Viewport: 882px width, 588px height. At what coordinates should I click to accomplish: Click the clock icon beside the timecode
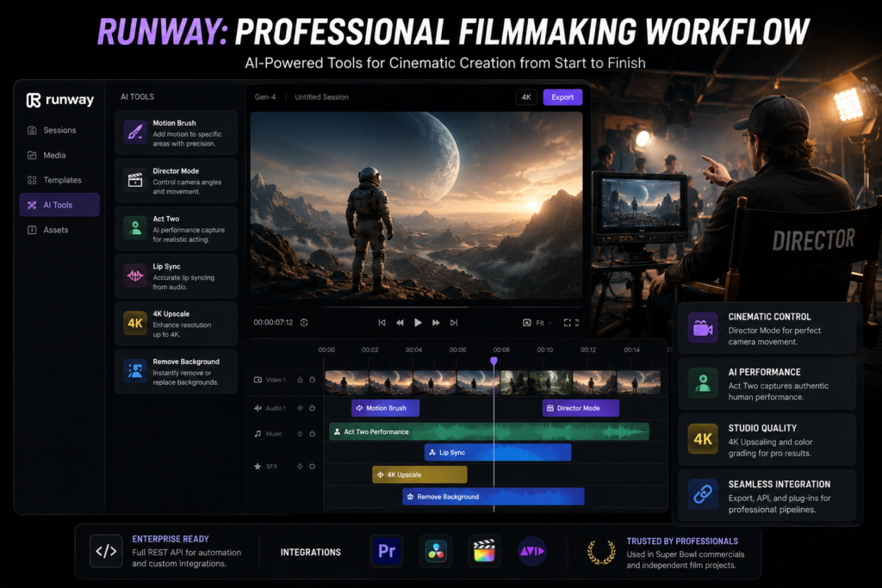tap(304, 323)
